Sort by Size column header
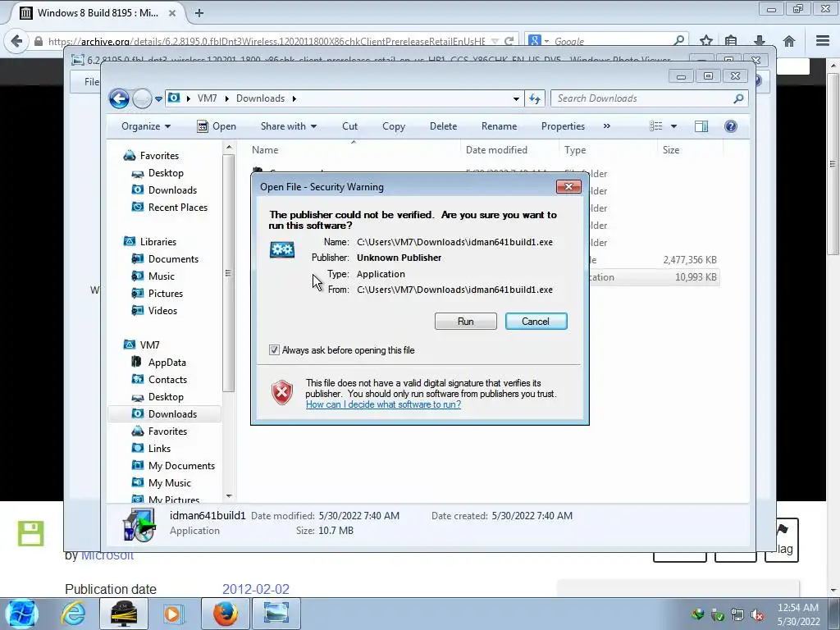Screen dimensions: 840x630 click(x=690, y=150)
